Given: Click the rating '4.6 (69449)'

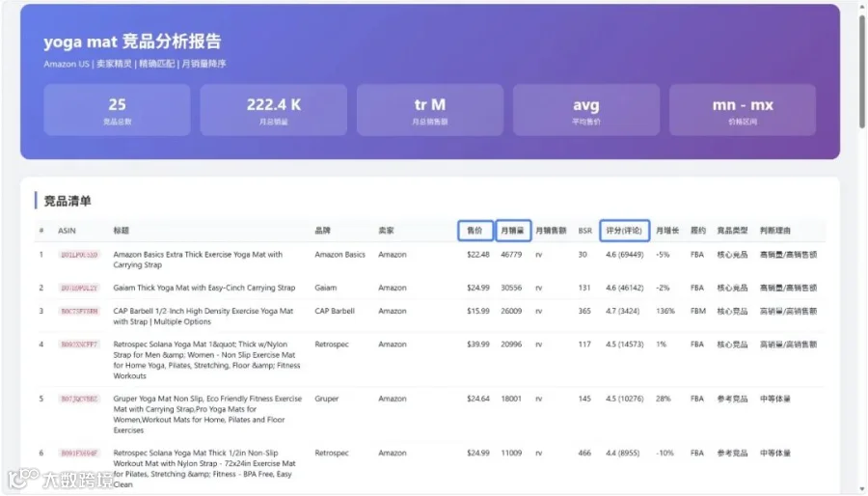Looking at the screenshot, I should [x=624, y=255].
